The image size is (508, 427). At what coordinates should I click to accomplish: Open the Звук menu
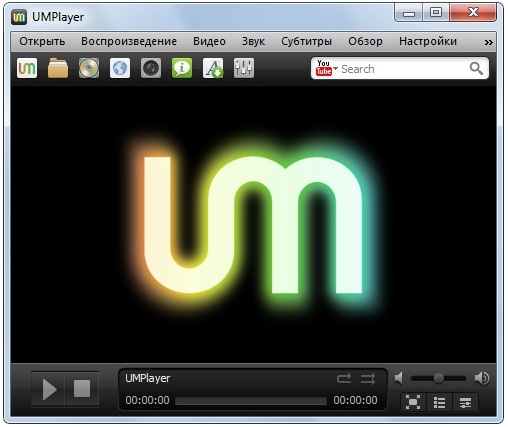pyautogui.click(x=253, y=41)
